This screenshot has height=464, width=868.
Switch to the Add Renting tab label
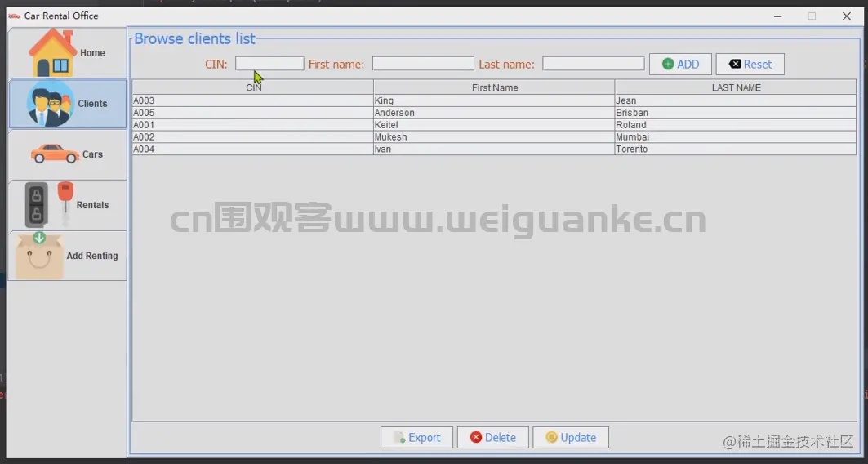(x=92, y=256)
